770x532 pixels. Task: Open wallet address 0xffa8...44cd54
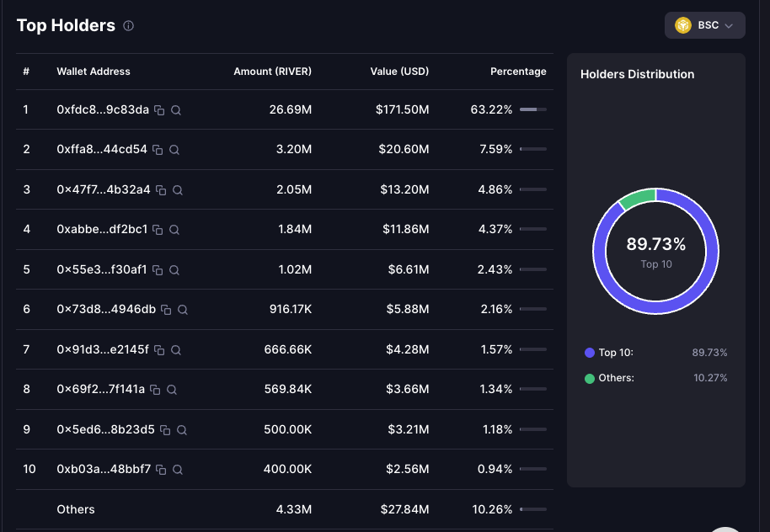click(102, 149)
